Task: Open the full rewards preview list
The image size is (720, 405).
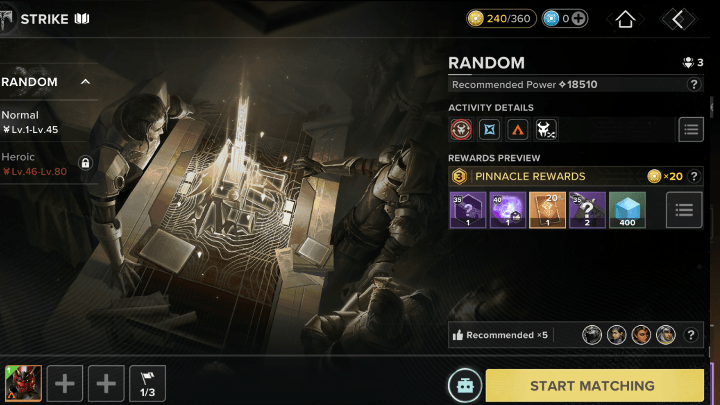Action: coord(684,210)
